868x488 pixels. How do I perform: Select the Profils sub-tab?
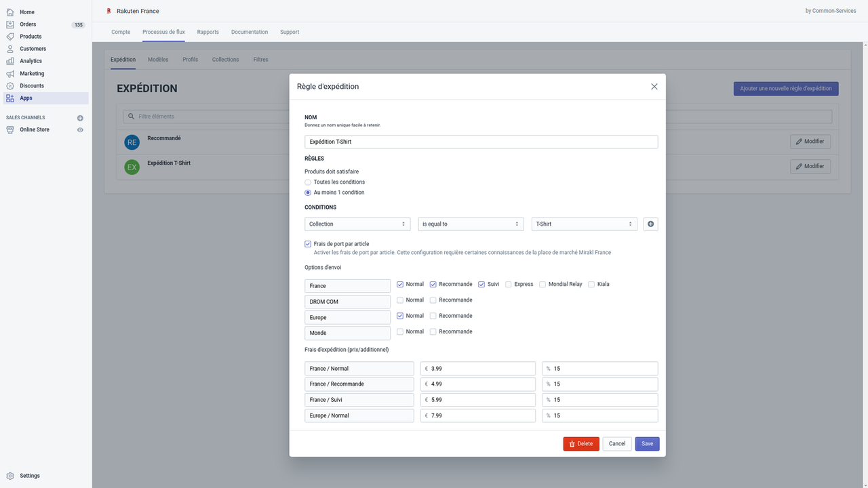point(191,60)
